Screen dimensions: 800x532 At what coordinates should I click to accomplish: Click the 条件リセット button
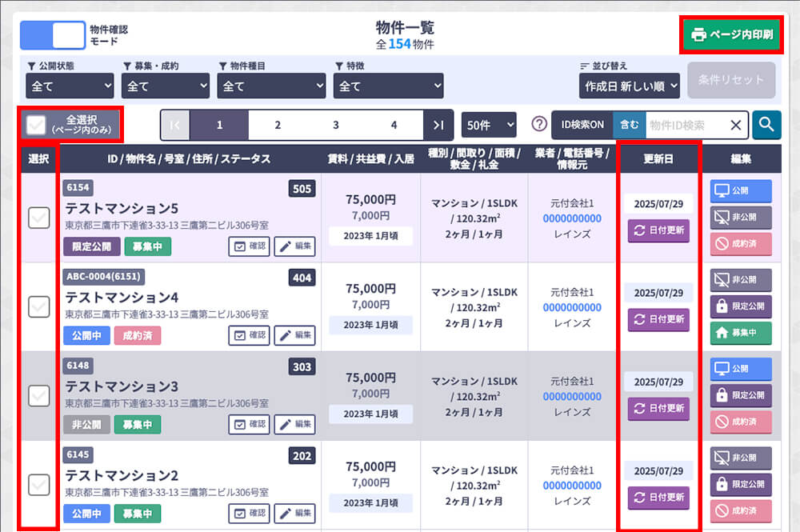tap(730, 80)
